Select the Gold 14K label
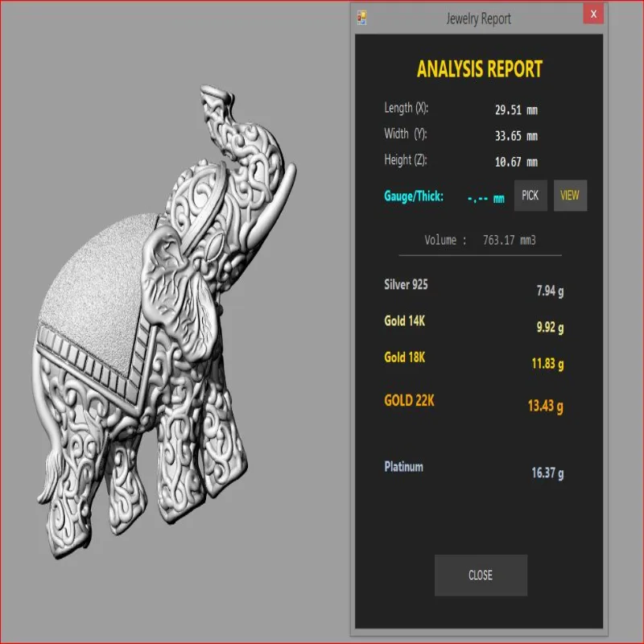The height and width of the screenshot is (644, 644). click(405, 320)
